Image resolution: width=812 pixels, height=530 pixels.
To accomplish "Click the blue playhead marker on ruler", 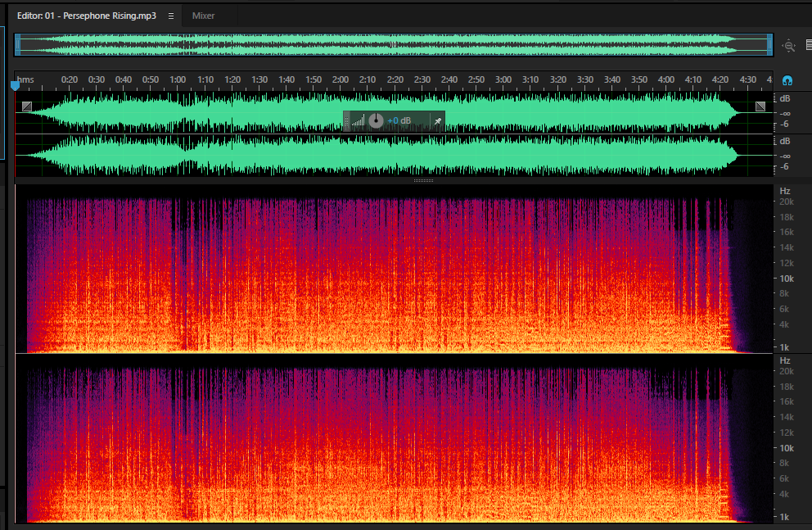I will tap(15, 85).
